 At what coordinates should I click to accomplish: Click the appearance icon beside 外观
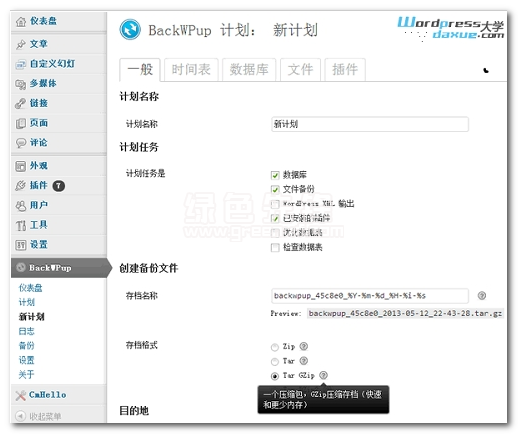[21, 166]
